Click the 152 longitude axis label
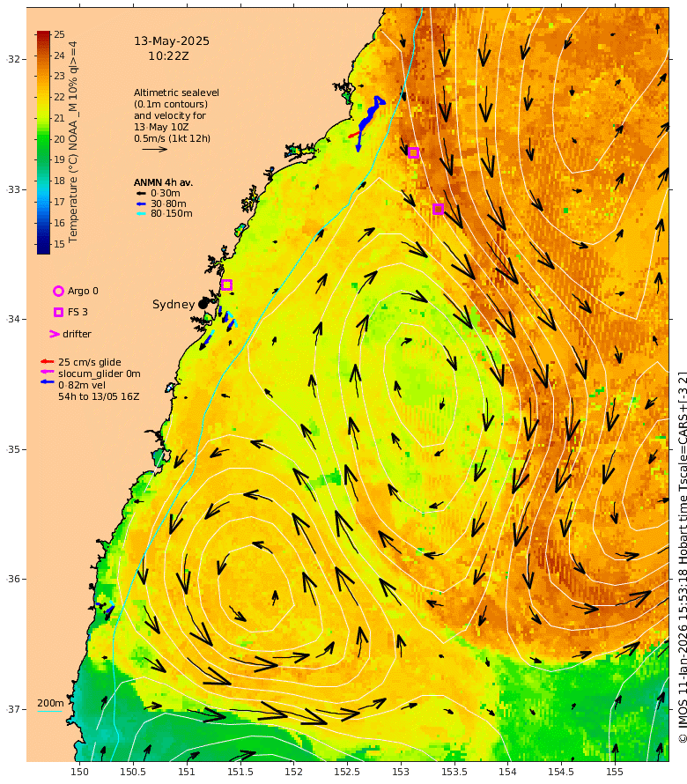The image size is (687, 784). [x=294, y=772]
